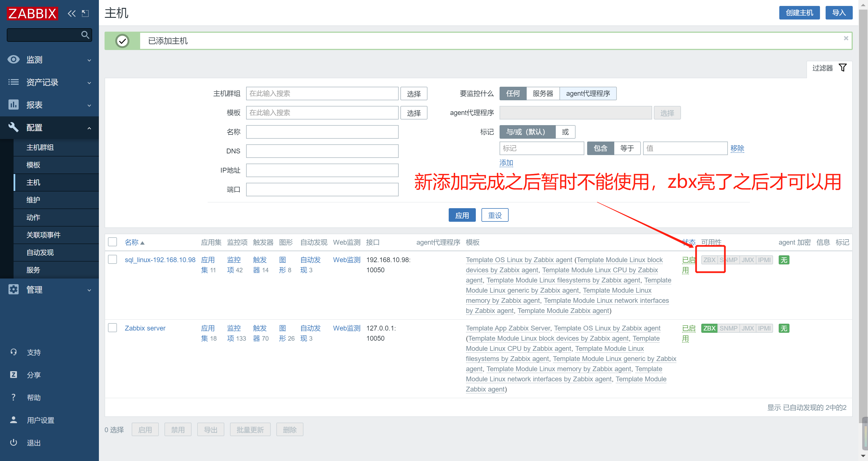Open 维护 under 配置 menu

56,200
